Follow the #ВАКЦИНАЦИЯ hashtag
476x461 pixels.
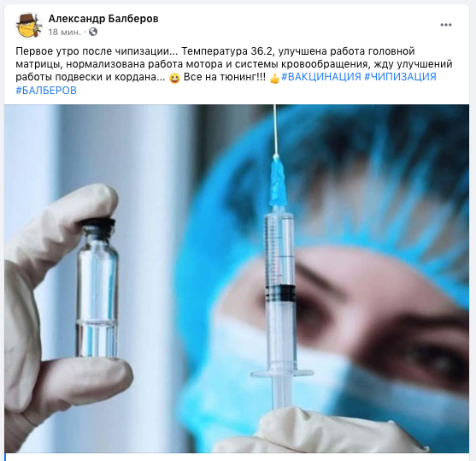321,77
